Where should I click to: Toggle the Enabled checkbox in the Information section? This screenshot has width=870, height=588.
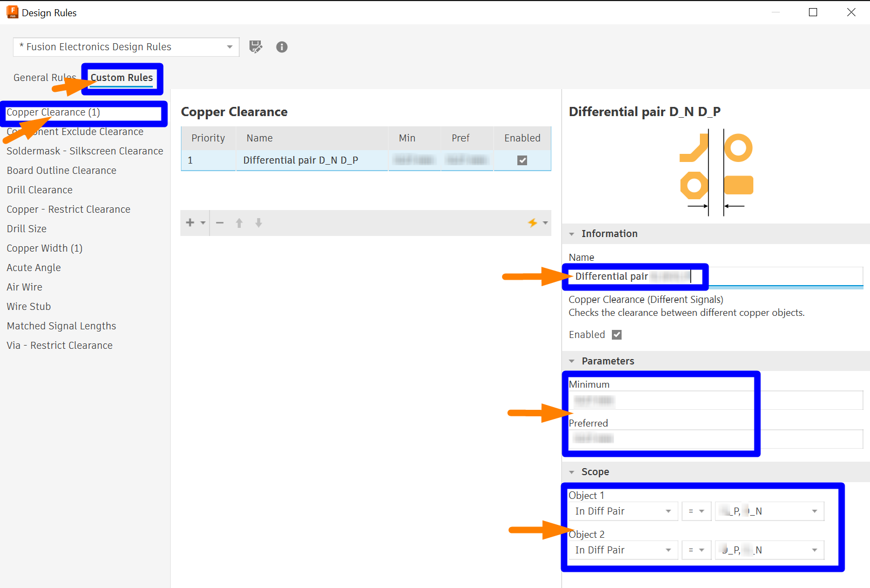(616, 334)
